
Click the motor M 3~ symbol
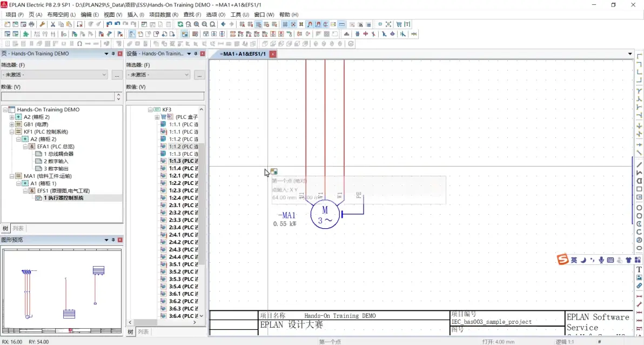(325, 215)
